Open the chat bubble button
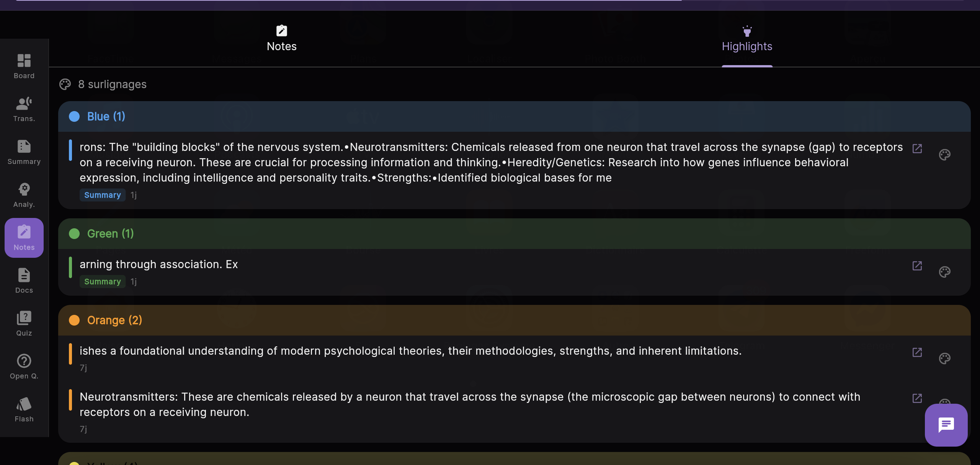Viewport: 980px width, 465px height. (x=946, y=425)
